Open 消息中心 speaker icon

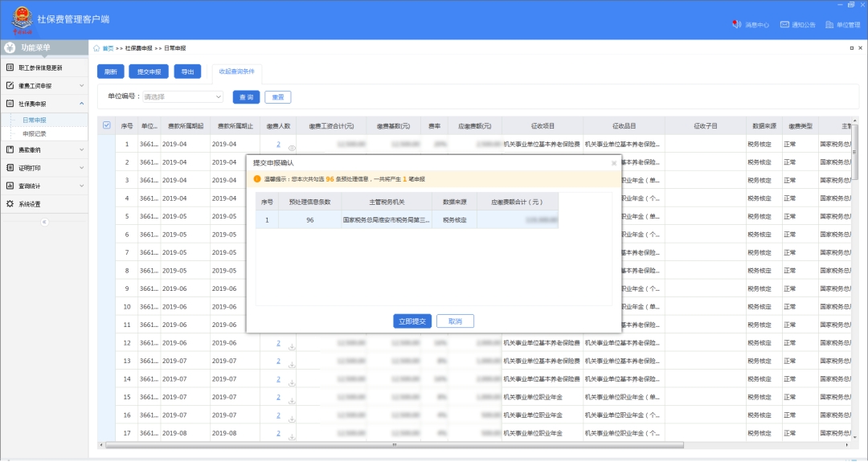click(x=736, y=25)
